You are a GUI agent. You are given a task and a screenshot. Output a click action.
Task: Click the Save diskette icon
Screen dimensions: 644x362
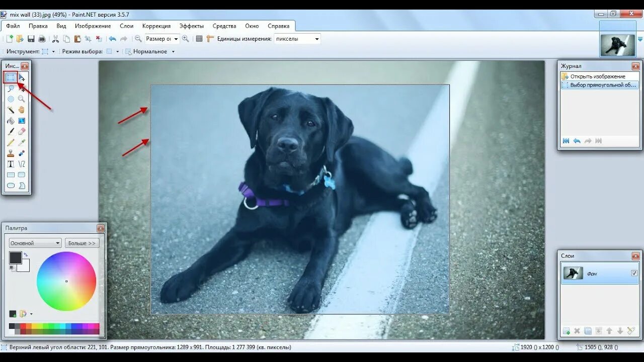pos(31,39)
